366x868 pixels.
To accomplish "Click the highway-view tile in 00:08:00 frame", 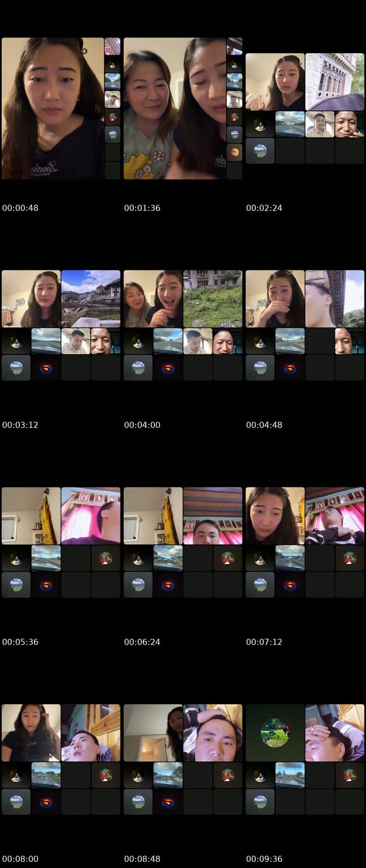I will click(x=46, y=775).
